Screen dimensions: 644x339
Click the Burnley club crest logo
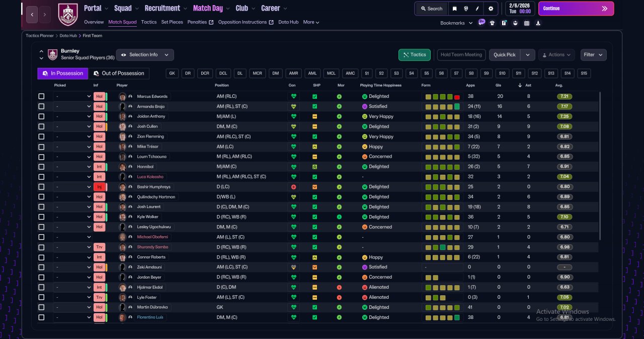tap(68, 14)
